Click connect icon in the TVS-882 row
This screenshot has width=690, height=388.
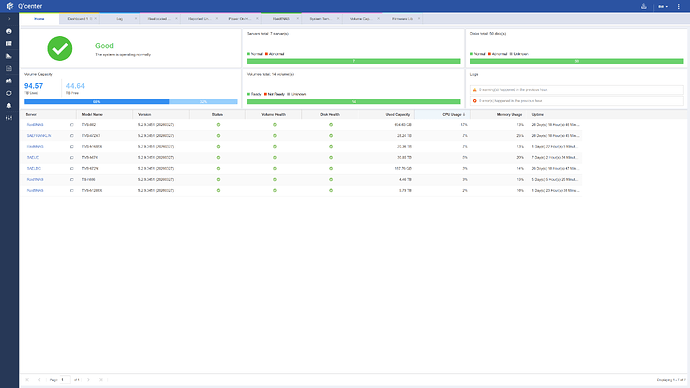pos(72,125)
